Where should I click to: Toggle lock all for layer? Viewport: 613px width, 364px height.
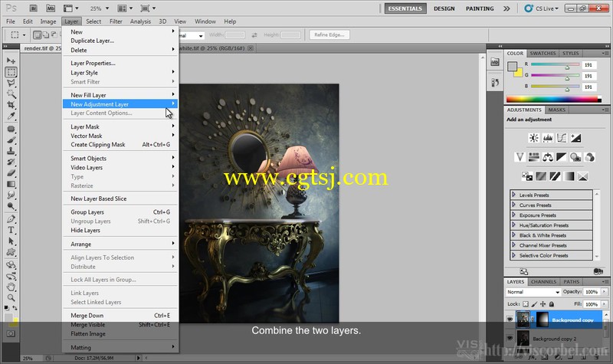coord(551,303)
